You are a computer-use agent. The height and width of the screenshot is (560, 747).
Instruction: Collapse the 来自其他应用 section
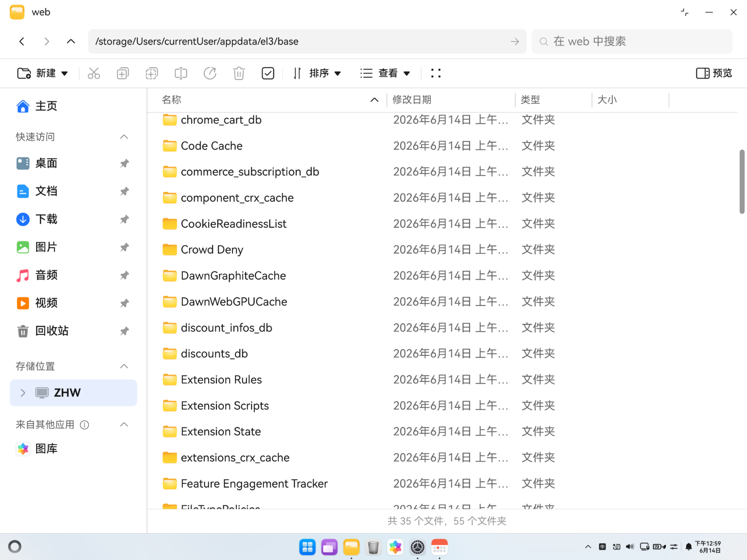[124, 425]
